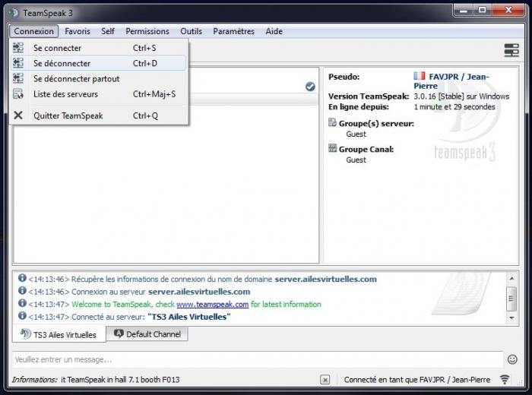Click the '3.0.16 [Stable] sur Windows' version text
This screenshot has height=395, width=532.
pyautogui.click(x=461, y=96)
